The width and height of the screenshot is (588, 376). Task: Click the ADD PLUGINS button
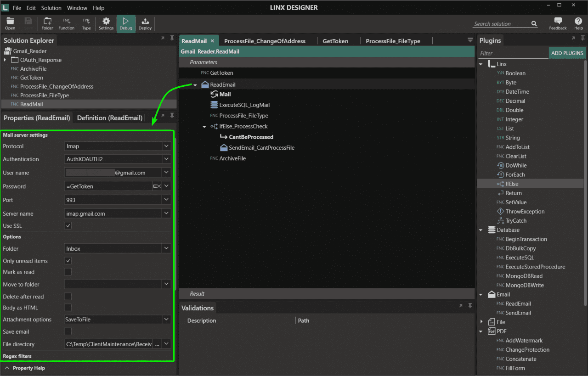567,53
